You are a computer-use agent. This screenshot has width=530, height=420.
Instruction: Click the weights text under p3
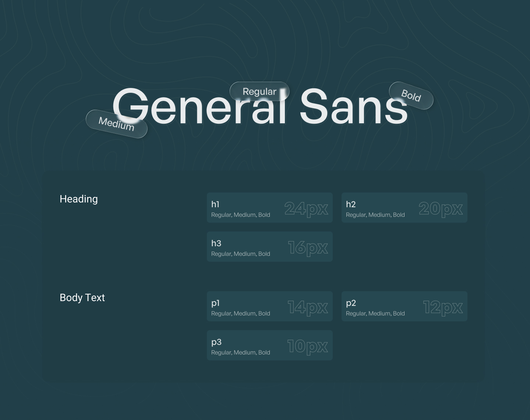pyautogui.click(x=241, y=352)
